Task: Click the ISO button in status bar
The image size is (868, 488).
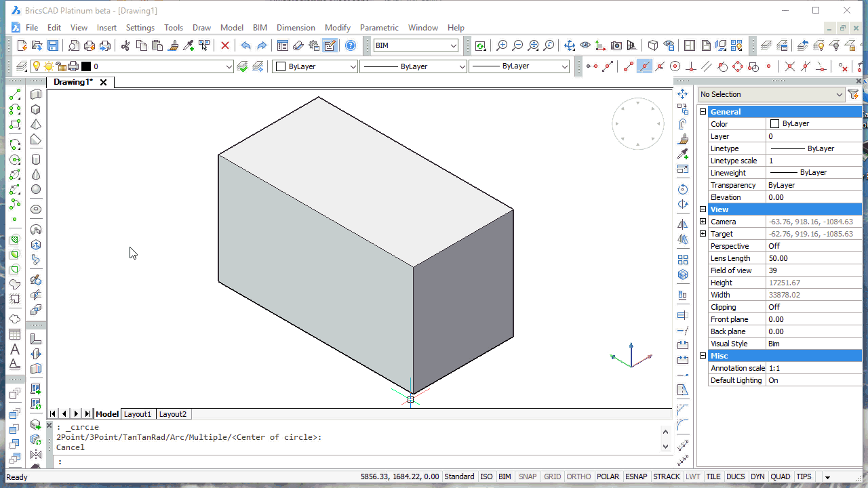Action: coord(486,476)
